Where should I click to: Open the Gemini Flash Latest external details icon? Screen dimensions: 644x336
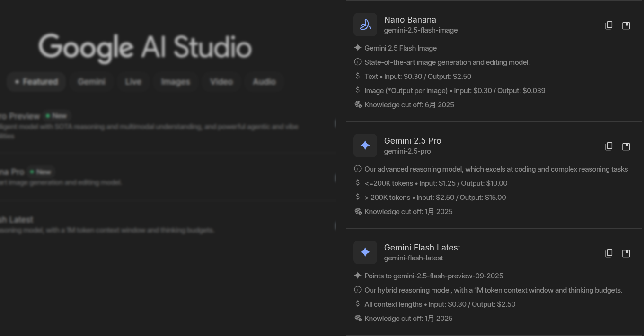[x=626, y=253]
